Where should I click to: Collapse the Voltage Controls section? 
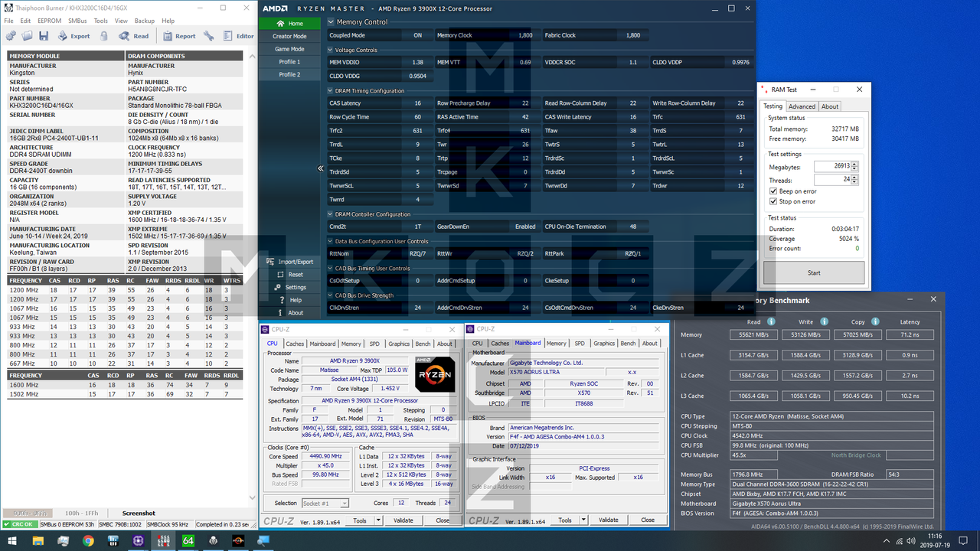[x=331, y=50]
